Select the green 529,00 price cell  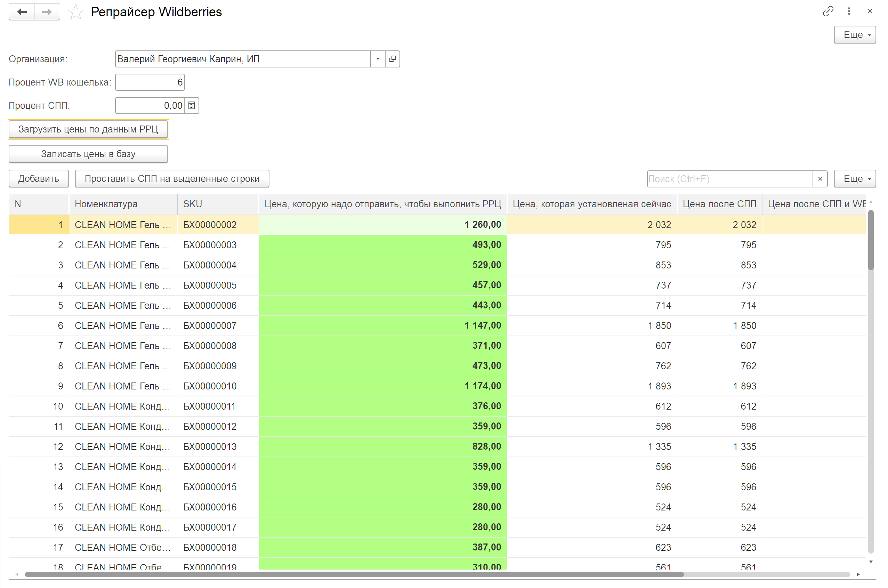(383, 265)
